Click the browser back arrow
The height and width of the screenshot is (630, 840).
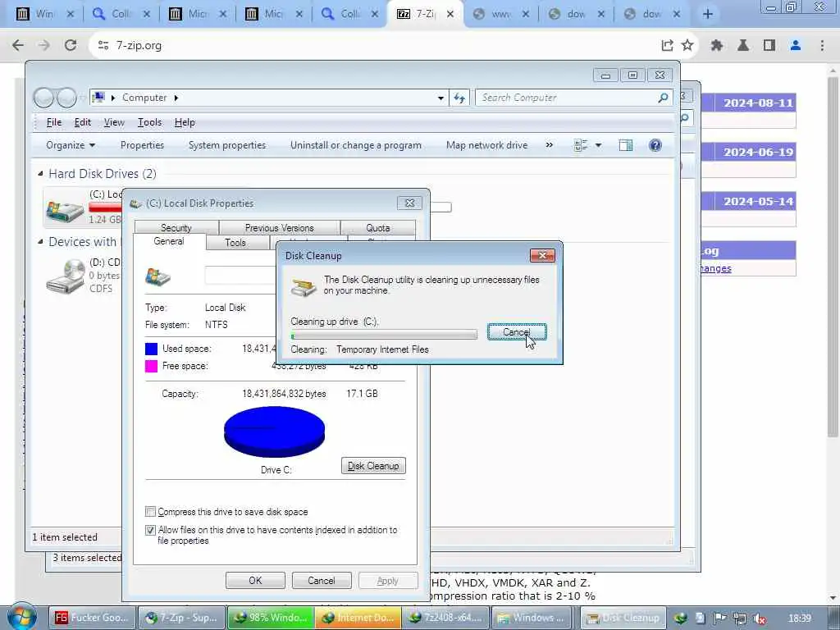coord(18,46)
